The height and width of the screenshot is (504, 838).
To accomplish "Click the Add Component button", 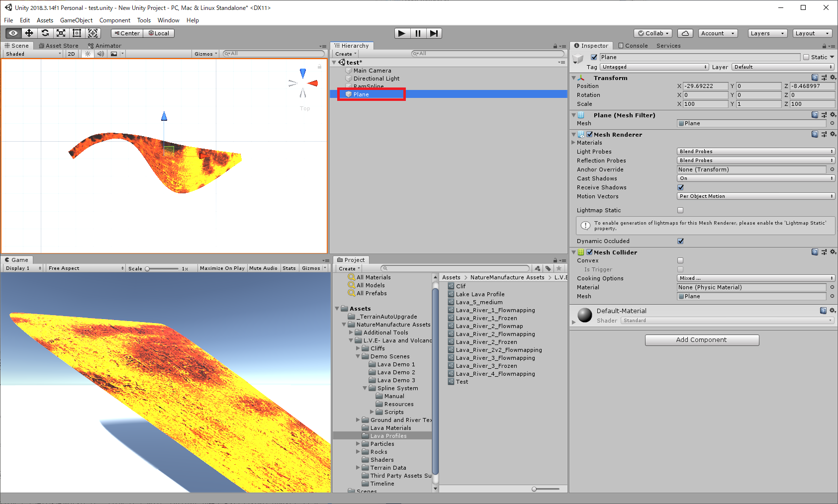I will tap(701, 340).
